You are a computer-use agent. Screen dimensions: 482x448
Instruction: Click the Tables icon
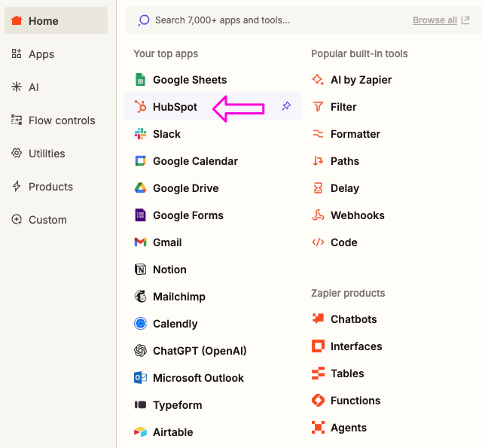point(318,373)
